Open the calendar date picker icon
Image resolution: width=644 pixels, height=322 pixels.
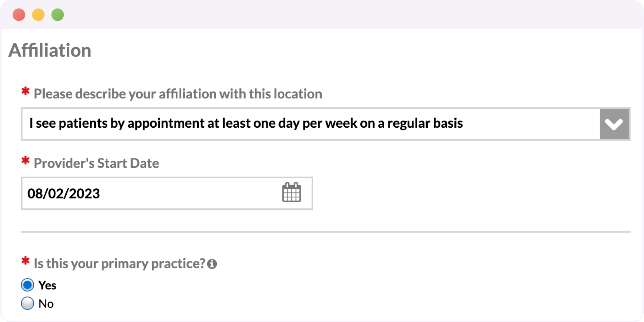pos(291,192)
